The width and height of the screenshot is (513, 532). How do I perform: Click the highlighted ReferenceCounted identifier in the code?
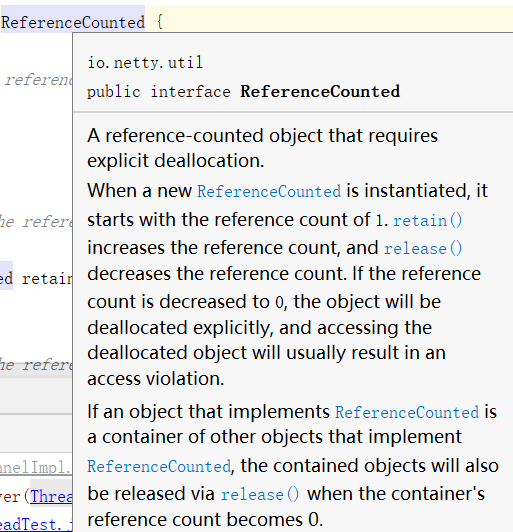[73, 23]
